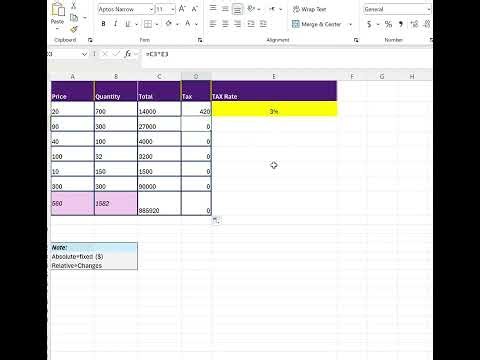Select the Tax cell showing 420
The width and height of the screenshot is (480, 360).
coord(196,109)
